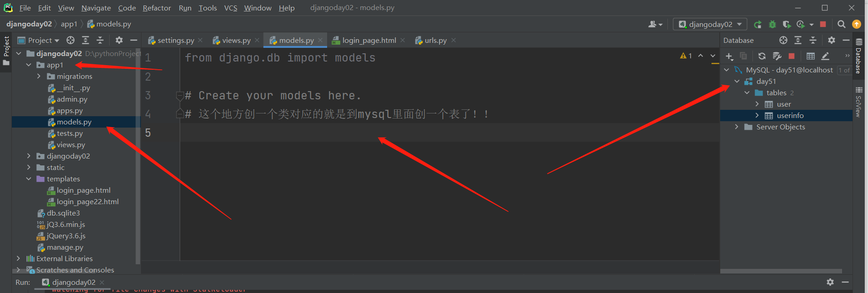The image size is (868, 293).
Task: Toggle the Project side tool button
Action: pos(6,51)
